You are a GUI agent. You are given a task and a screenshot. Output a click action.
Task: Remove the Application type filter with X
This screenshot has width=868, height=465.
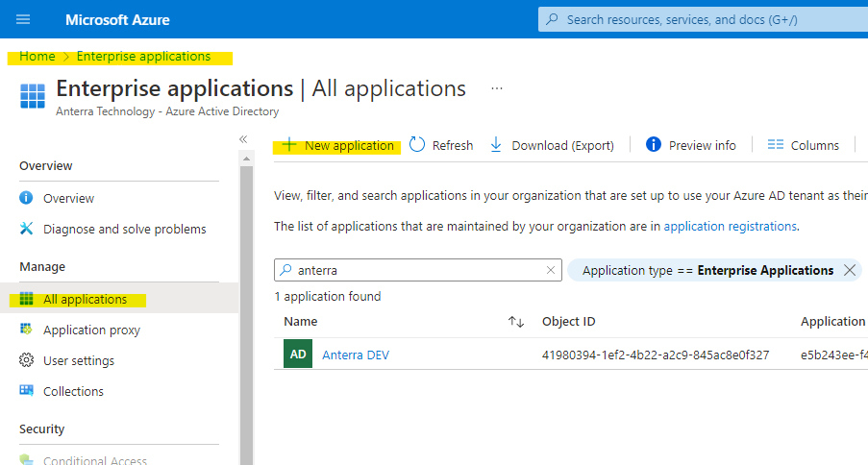pos(849,270)
